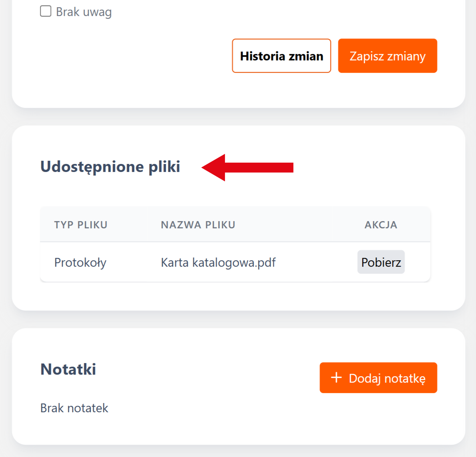476x457 pixels.
Task: Click the word zmian on Historia button
Action: click(x=306, y=56)
